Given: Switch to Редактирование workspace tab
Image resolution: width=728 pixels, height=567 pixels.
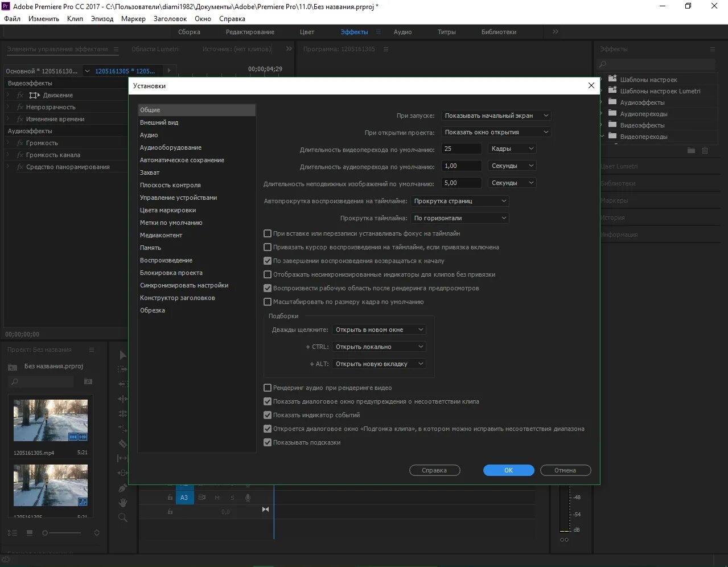Looking at the screenshot, I should (250, 32).
